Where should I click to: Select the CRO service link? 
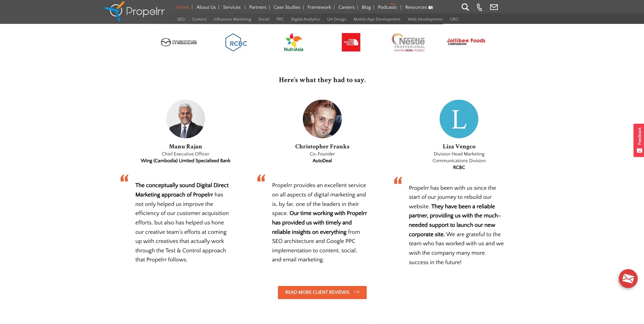pyautogui.click(x=454, y=19)
